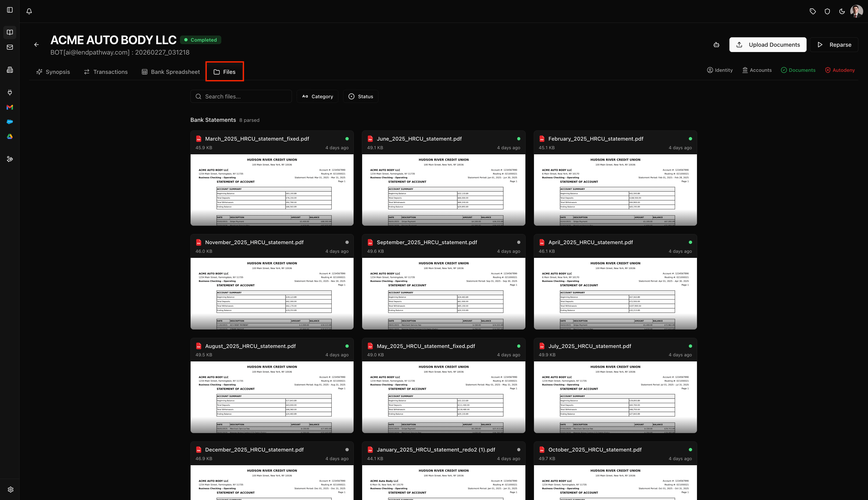Switch to the Synopsis tab

point(53,72)
